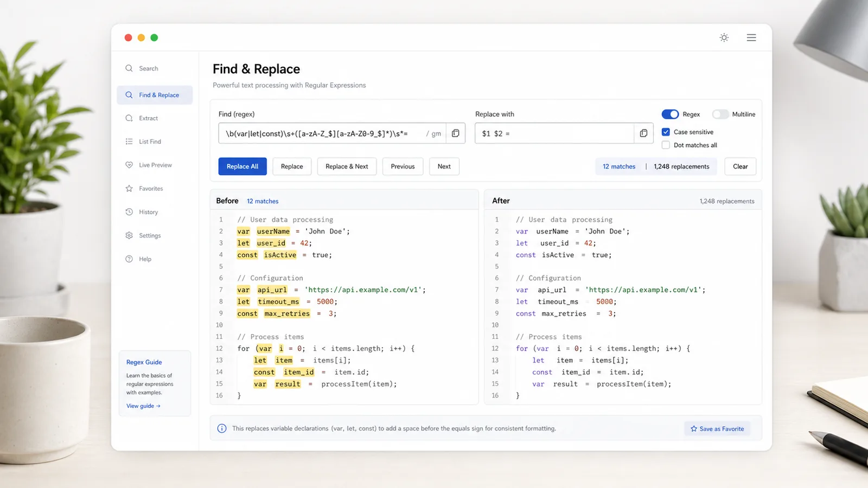The image size is (868, 488).
Task: Click the Regex Guide heading
Action: click(x=144, y=362)
